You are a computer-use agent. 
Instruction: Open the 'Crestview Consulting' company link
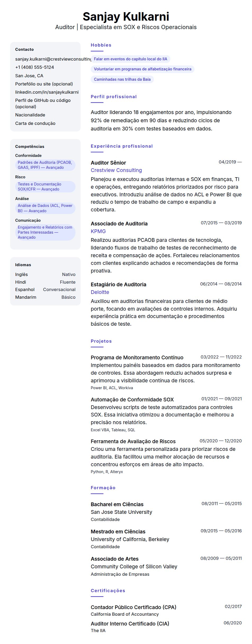(116, 170)
